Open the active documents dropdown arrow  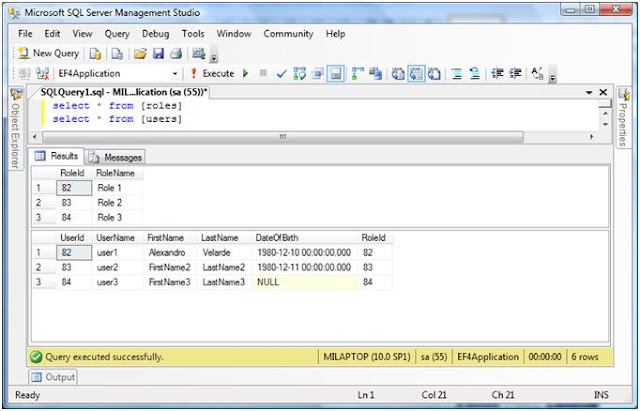[x=589, y=93]
